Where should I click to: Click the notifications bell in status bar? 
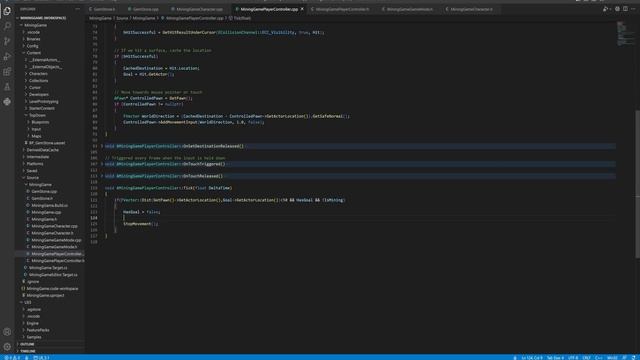(x=633, y=358)
